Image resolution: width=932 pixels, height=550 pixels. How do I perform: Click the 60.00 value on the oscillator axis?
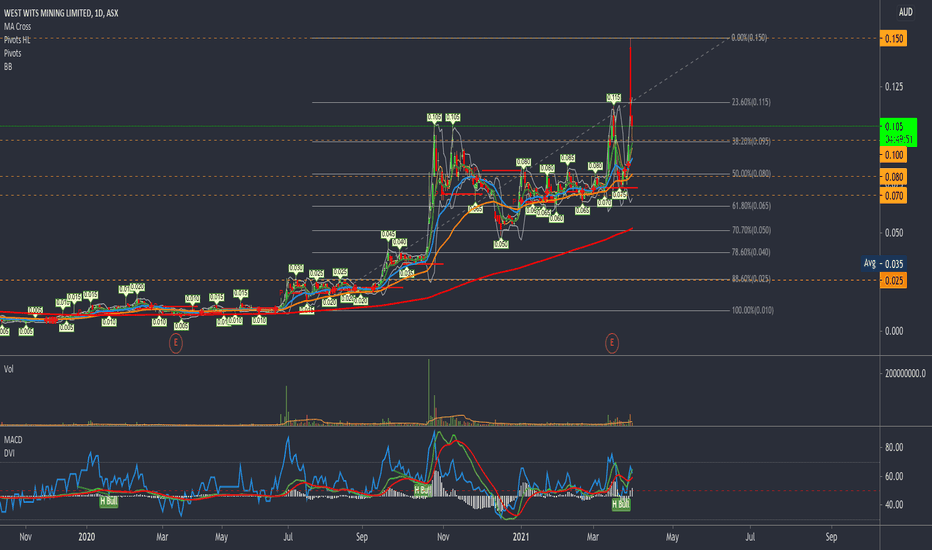(894, 476)
